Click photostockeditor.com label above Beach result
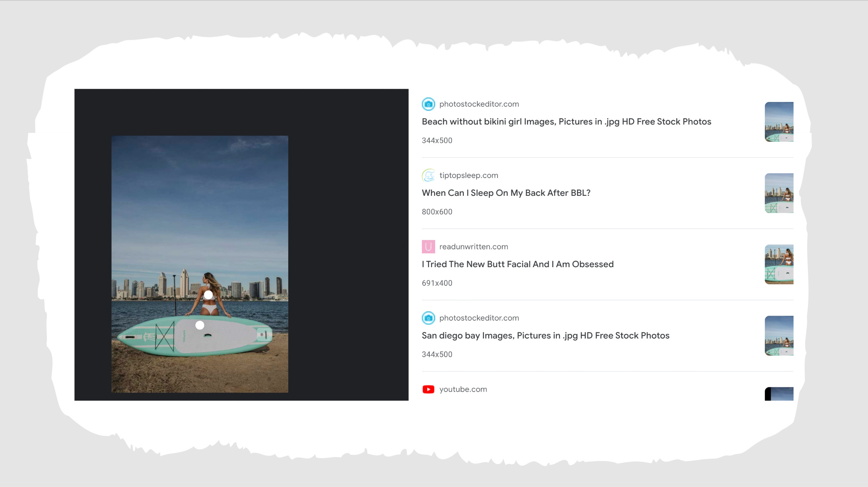The image size is (868, 487). [x=479, y=104]
